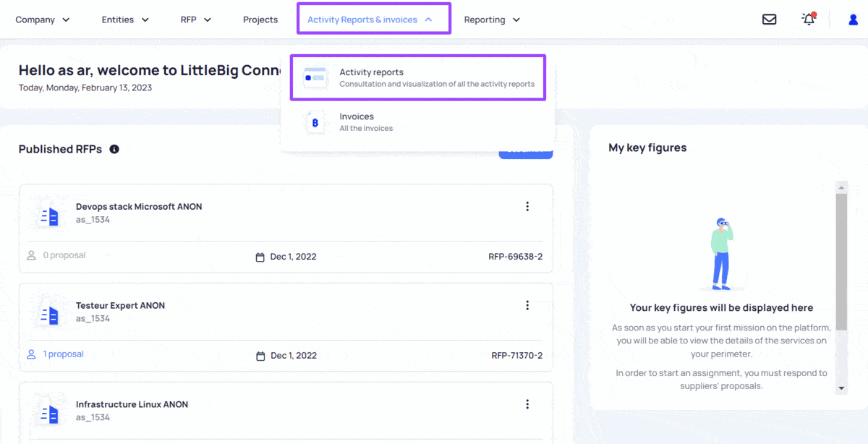Click the Dec 1, 2022 date in Devops card
This screenshot has width=868, height=444.
[294, 257]
